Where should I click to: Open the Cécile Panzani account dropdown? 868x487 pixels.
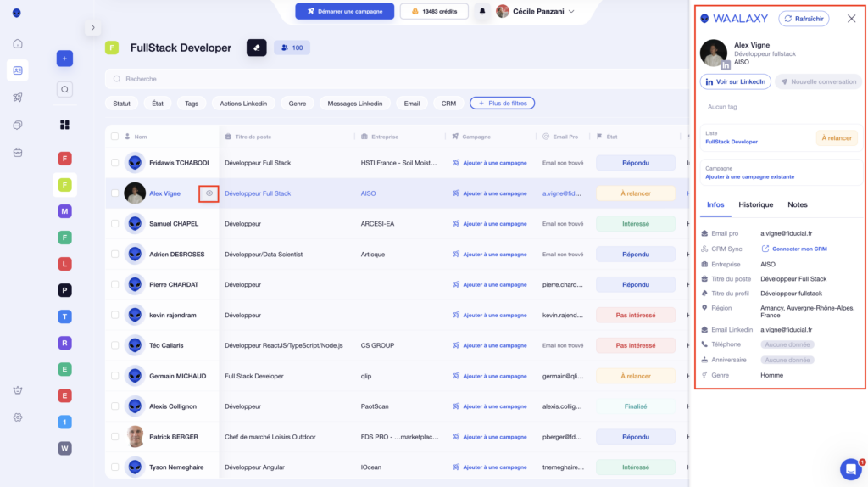tap(536, 11)
